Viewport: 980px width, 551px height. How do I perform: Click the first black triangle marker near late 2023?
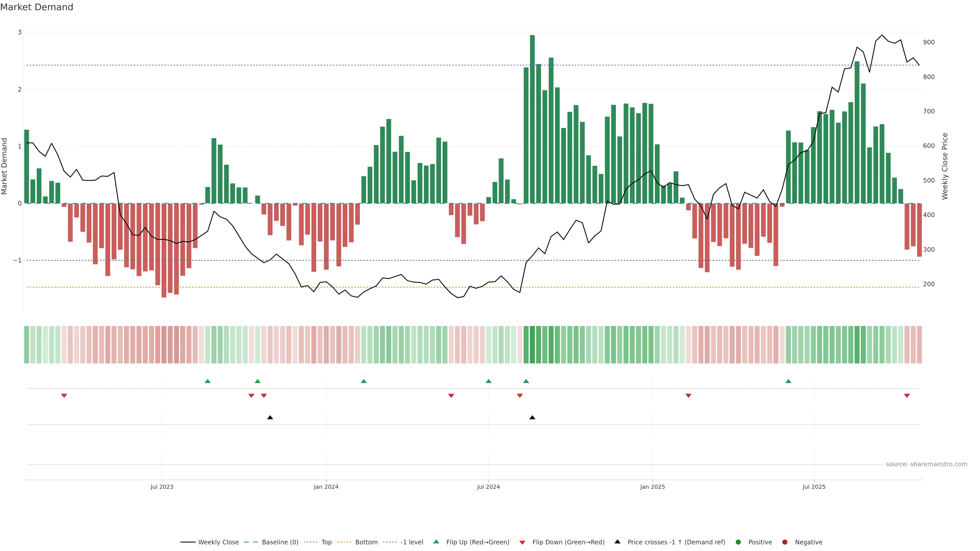[x=270, y=418]
